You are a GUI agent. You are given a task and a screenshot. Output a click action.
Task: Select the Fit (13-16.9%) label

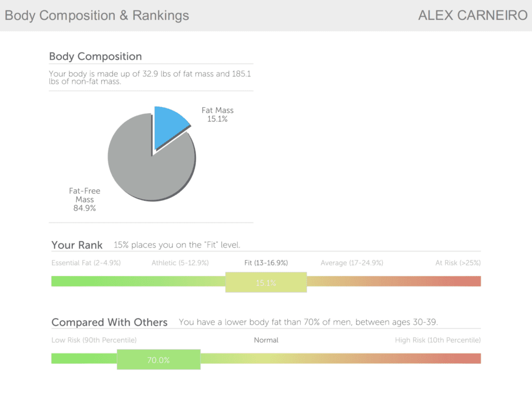coord(266,263)
